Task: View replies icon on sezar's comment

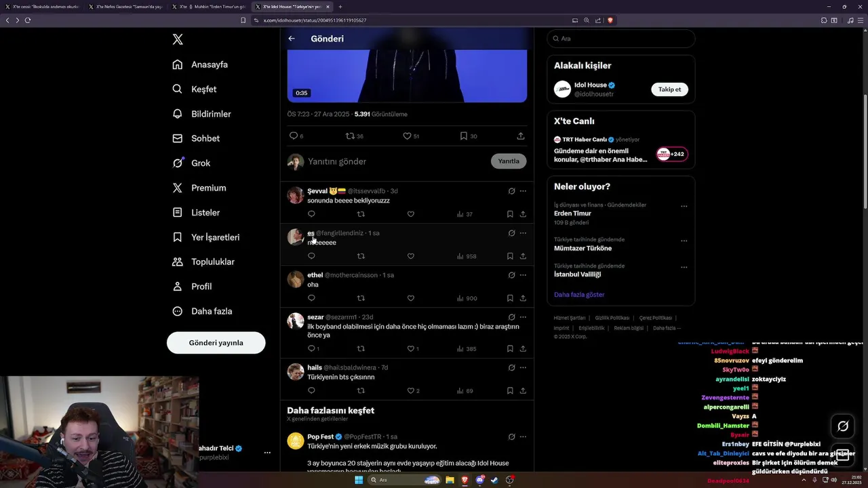Action: click(313, 349)
